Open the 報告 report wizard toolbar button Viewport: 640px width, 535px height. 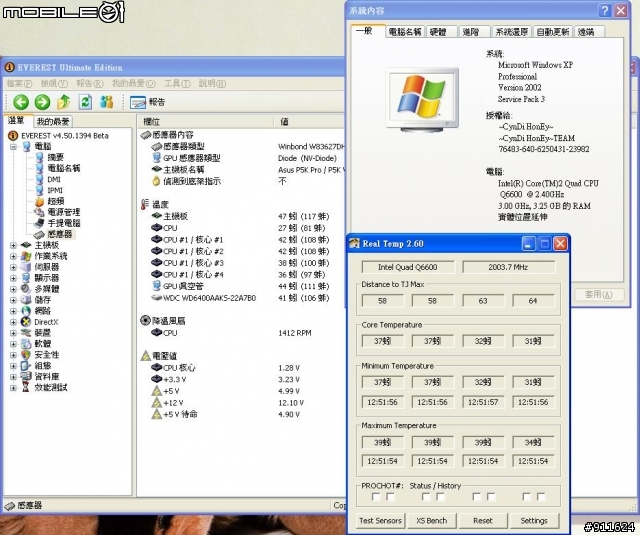tap(148, 102)
